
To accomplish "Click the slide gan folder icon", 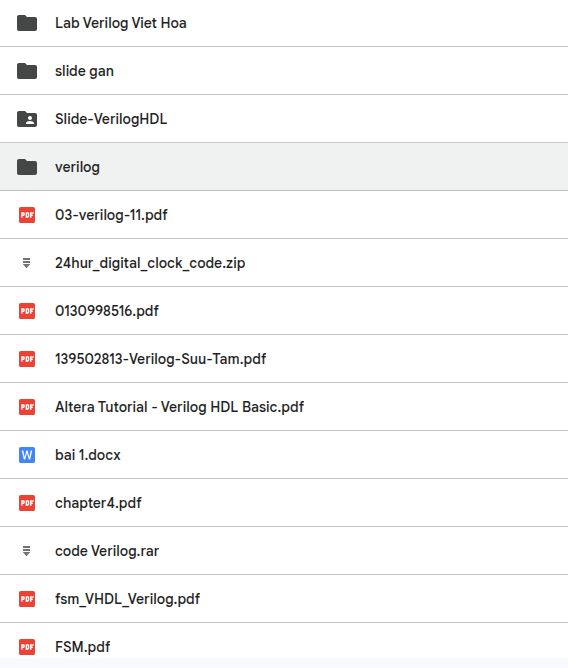I will coord(27,71).
